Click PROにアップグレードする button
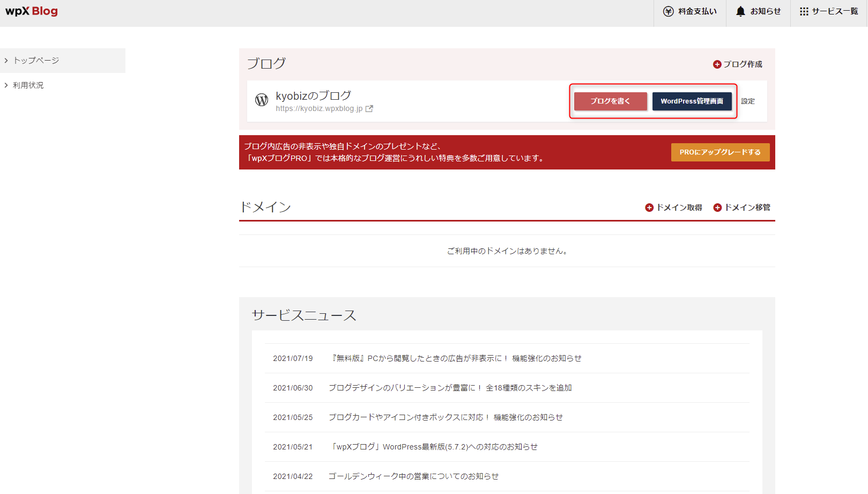868x494 pixels. (720, 152)
